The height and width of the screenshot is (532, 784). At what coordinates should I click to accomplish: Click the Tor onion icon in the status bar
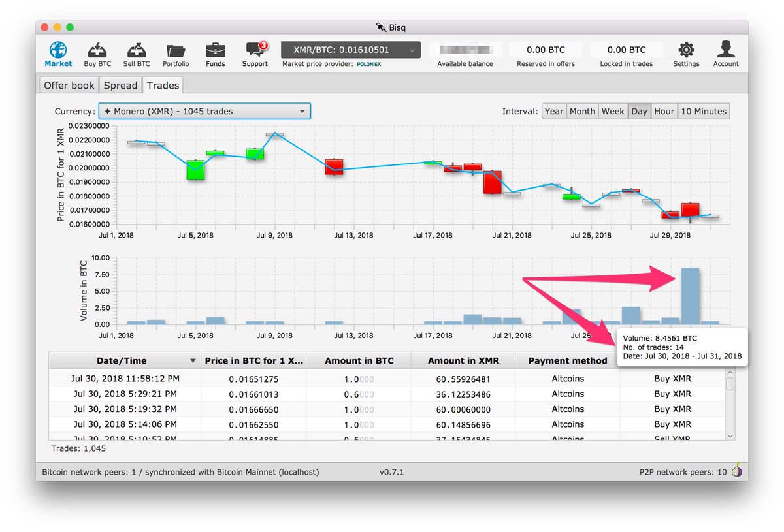pyautogui.click(x=736, y=471)
